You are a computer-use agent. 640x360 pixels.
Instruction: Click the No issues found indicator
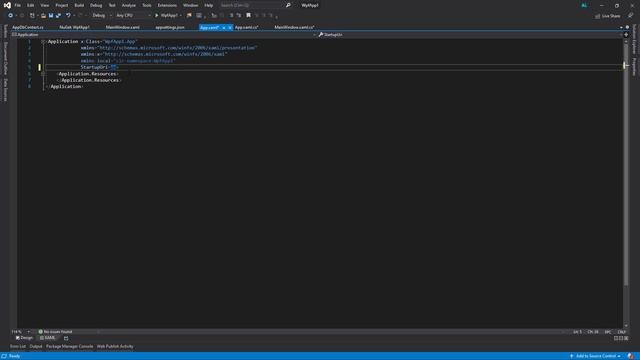(55, 332)
